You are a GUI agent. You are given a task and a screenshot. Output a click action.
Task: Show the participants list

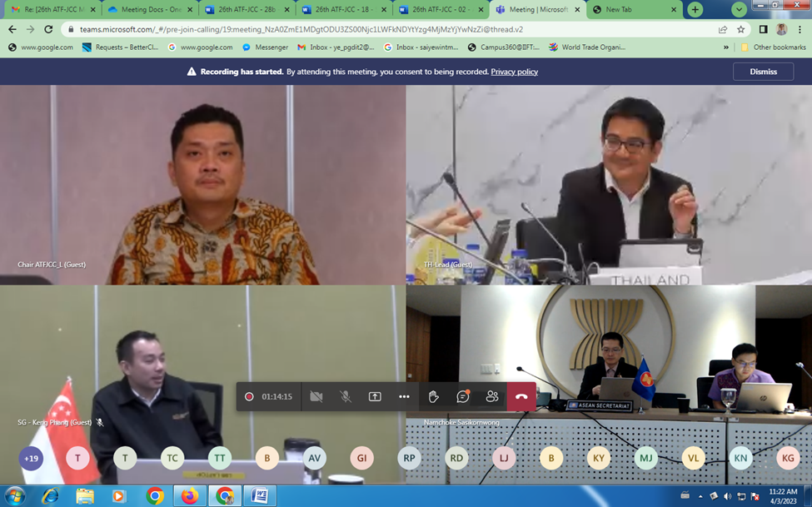click(x=492, y=397)
